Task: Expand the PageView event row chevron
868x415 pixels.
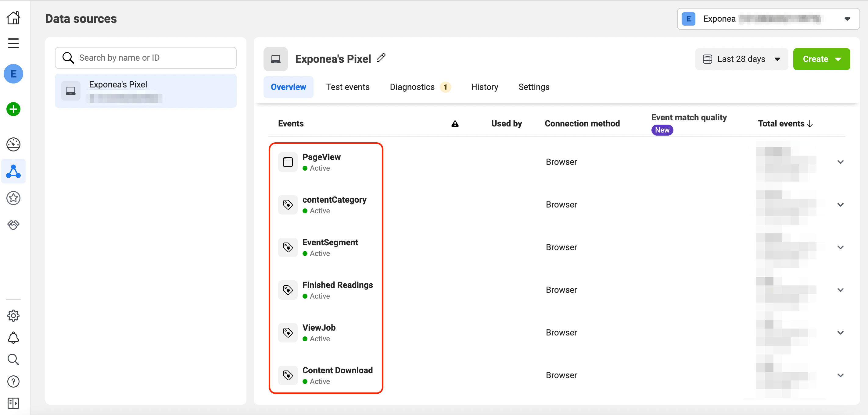Action: point(840,162)
